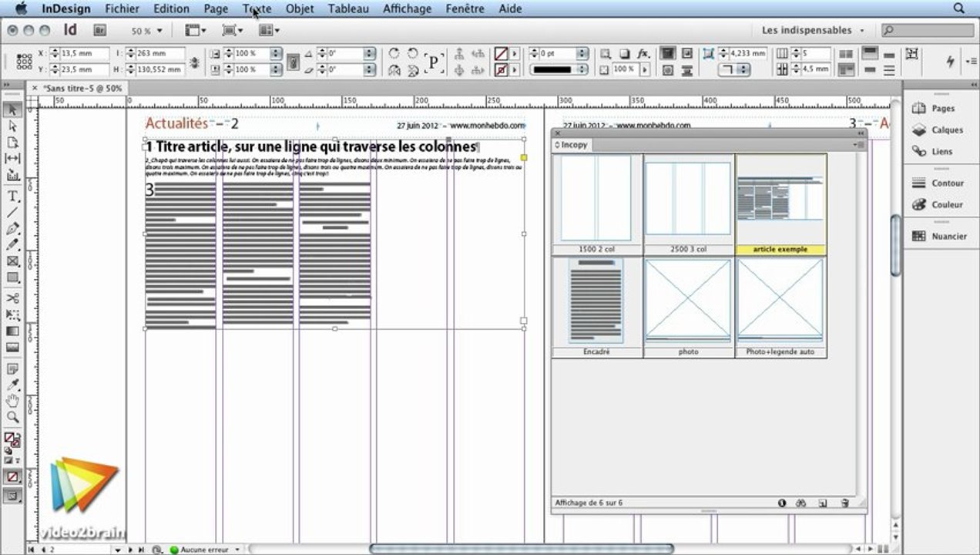
Task: Select the Direct Selection tool
Action: [x=12, y=126]
